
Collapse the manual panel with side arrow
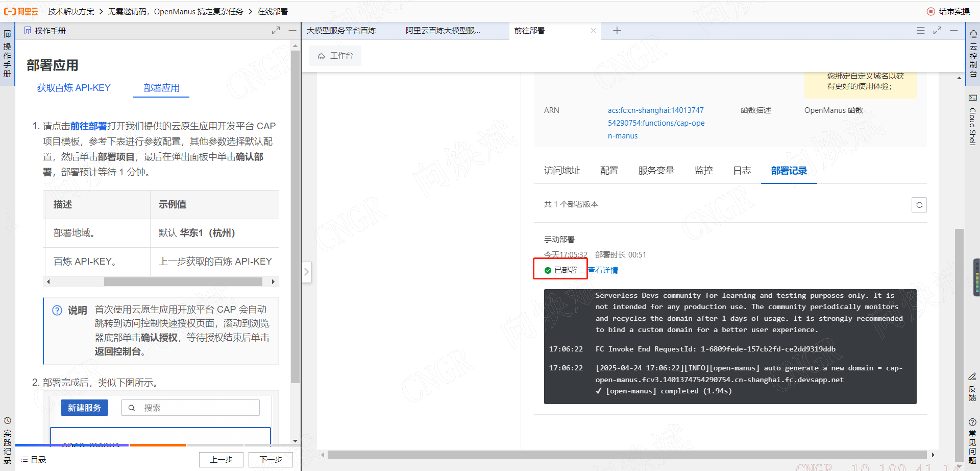(306, 272)
